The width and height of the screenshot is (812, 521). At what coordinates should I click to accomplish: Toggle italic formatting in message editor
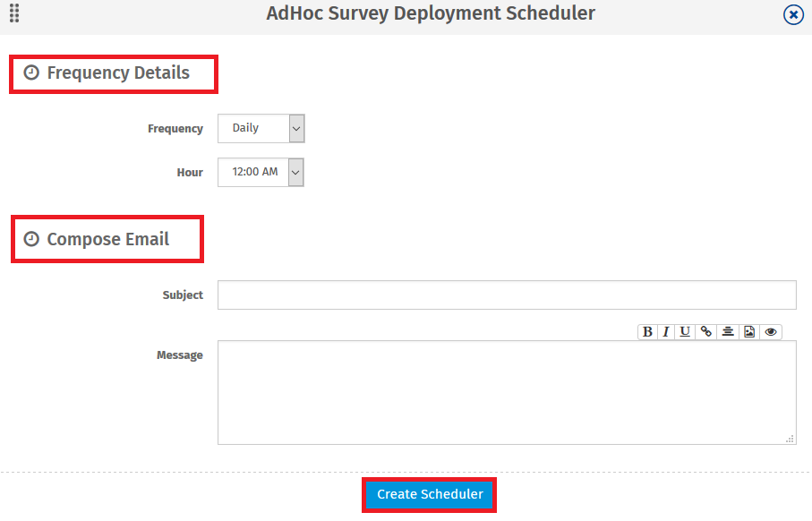665,331
